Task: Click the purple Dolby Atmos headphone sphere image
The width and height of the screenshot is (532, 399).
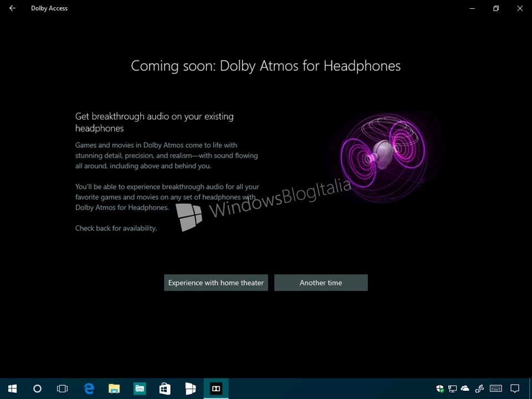Action: pyautogui.click(x=383, y=158)
